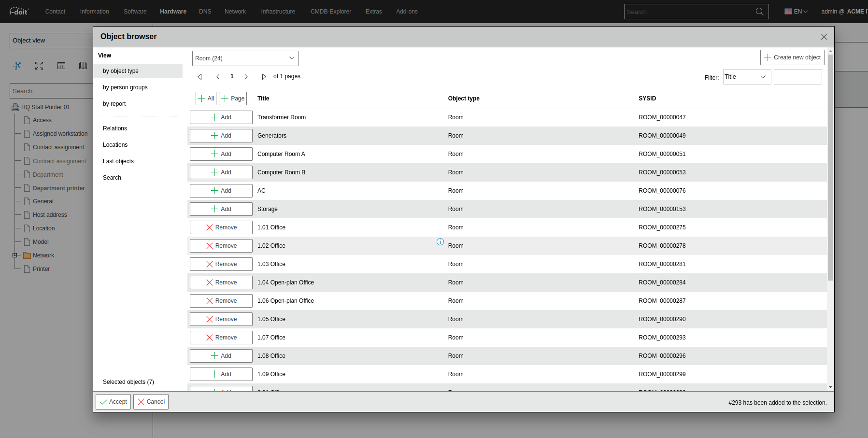Image resolution: width=868 pixels, height=438 pixels.
Task: Expand the Network folder in tree
Action: (15, 255)
